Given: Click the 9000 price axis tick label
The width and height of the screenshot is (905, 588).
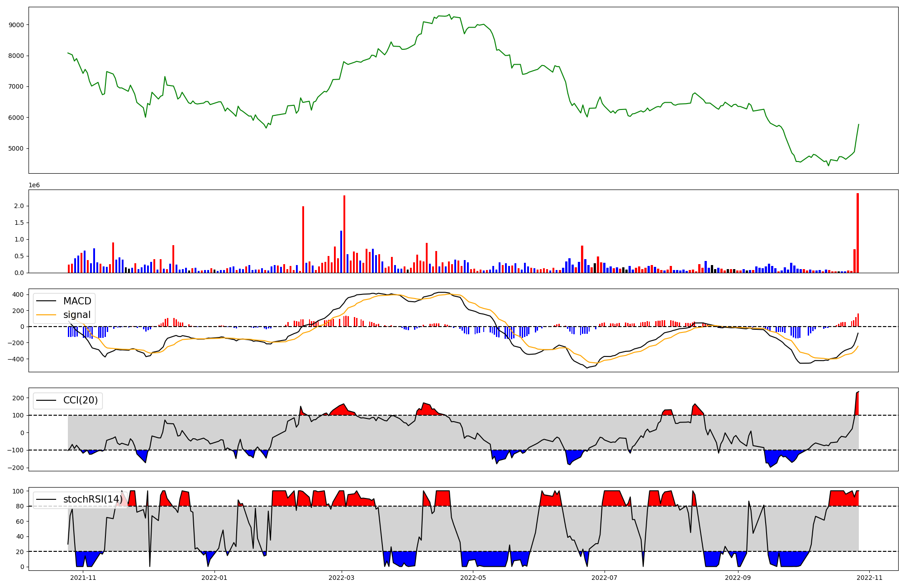Looking at the screenshot, I should (x=16, y=25).
